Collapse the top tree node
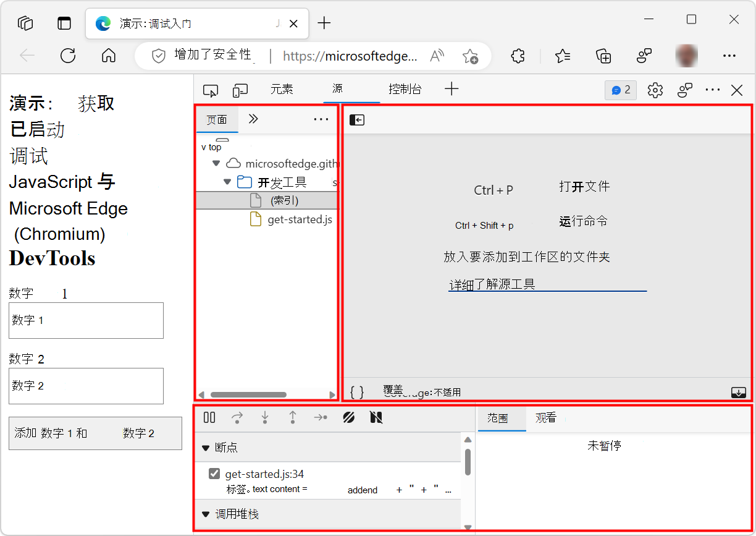Image resolution: width=756 pixels, height=536 pixels. pyautogui.click(x=204, y=147)
